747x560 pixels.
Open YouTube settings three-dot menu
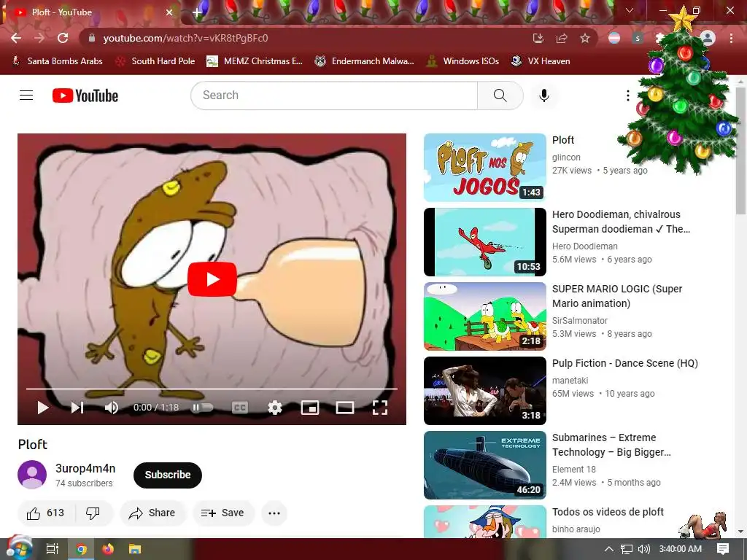click(627, 96)
